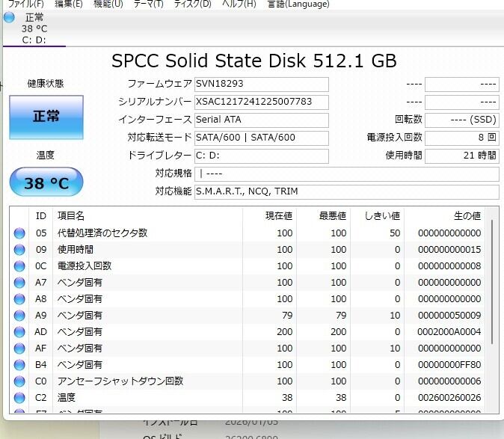Click the 対応機能 features field
504x439 pixels.
tap(346, 192)
